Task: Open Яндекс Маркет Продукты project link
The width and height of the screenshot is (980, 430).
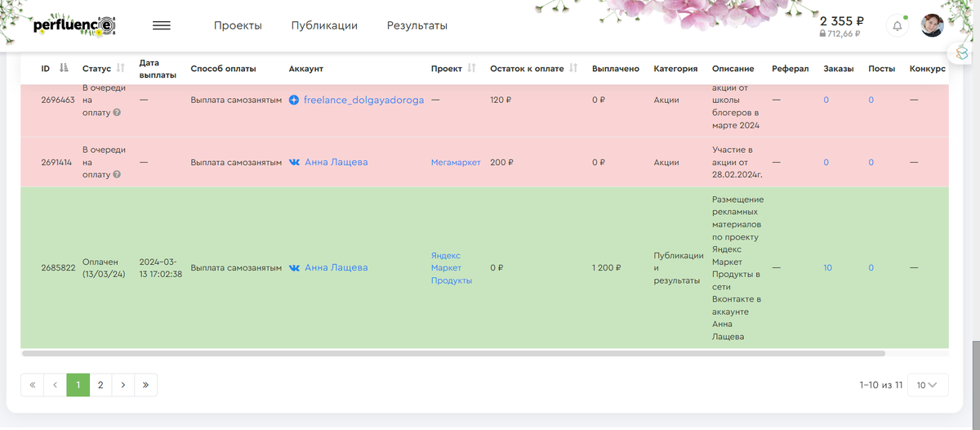Action: tap(452, 267)
